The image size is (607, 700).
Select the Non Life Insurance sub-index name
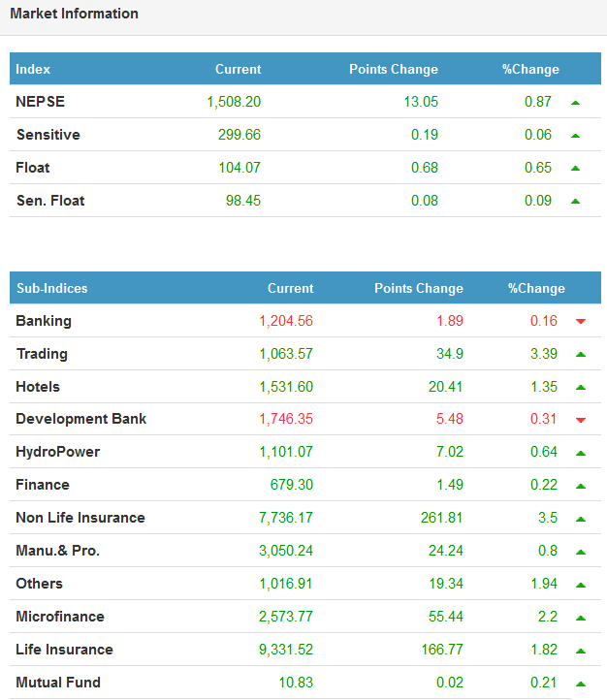pos(80,518)
